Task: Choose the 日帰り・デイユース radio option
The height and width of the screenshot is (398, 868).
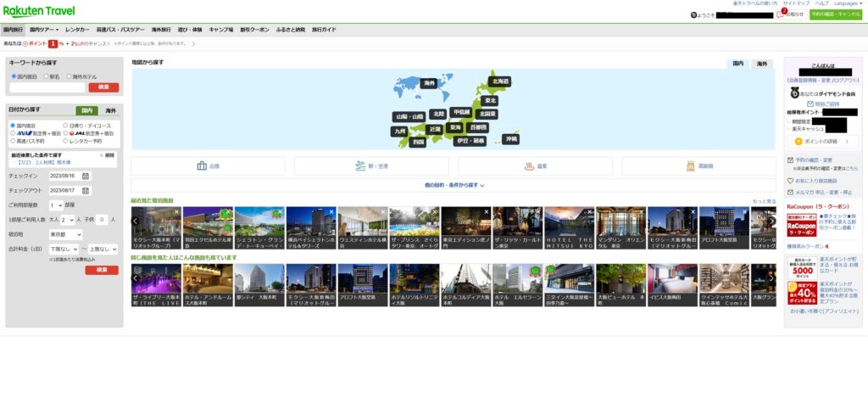Action: 66,126
